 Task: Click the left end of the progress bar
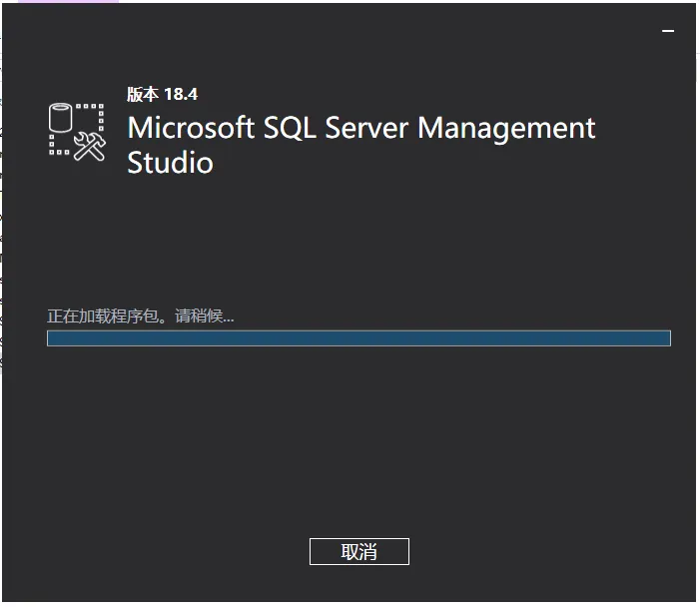pyautogui.click(x=54, y=338)
